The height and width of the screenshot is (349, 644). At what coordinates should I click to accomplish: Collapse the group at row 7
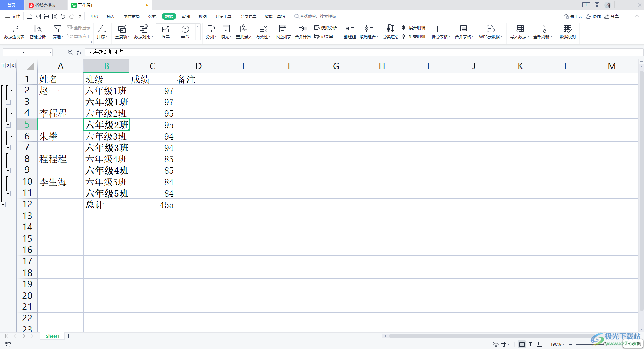[8, 148]
